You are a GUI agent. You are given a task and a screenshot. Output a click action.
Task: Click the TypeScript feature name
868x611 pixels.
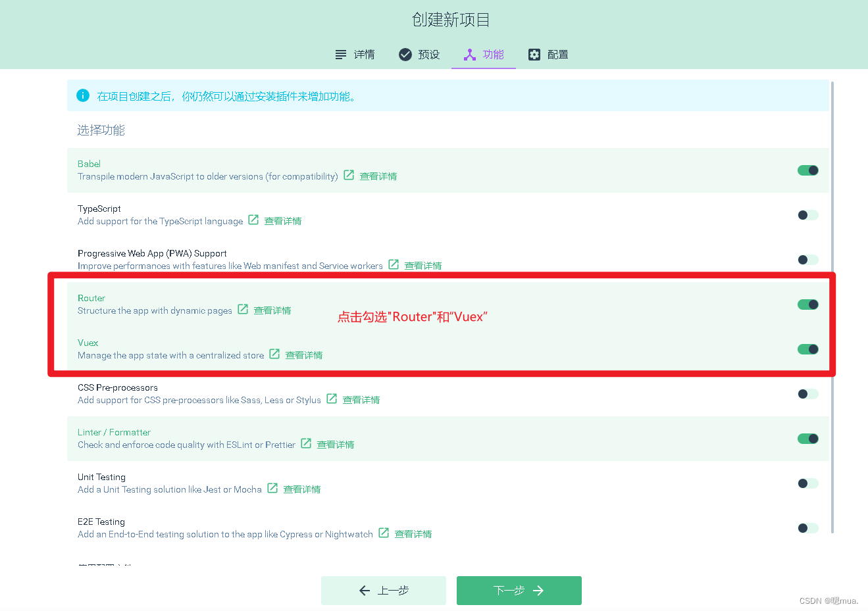pyautogui.click(x=99, y=208)
